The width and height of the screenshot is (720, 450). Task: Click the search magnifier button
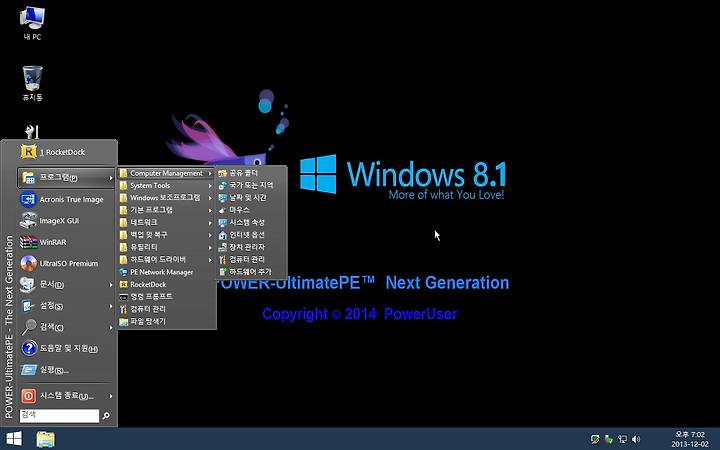(x=106, y=416)
